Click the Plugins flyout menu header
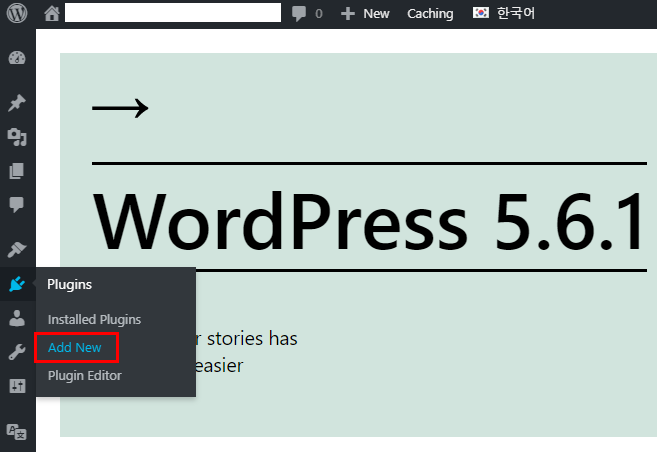Screen dimensions: 657x452 point(70,284)
